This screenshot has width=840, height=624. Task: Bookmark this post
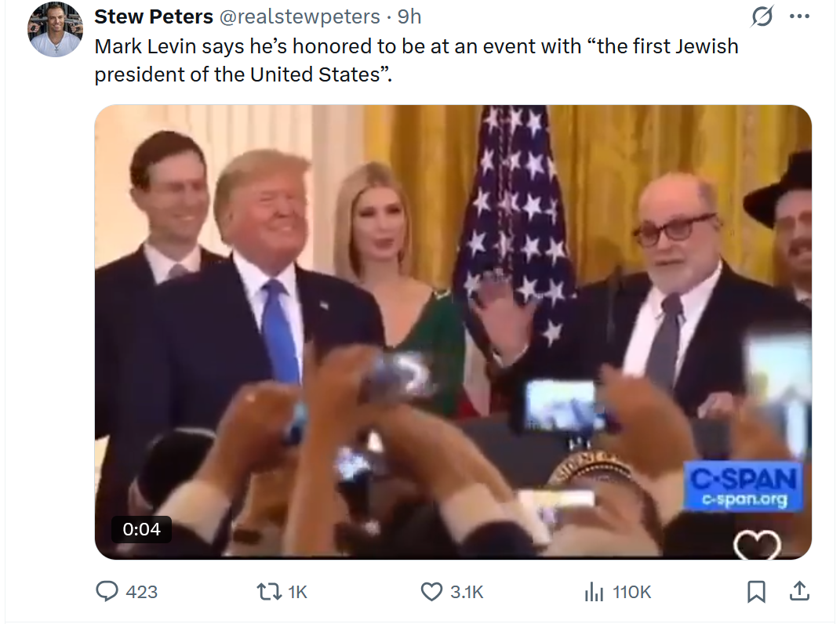[x=756, y=592]
